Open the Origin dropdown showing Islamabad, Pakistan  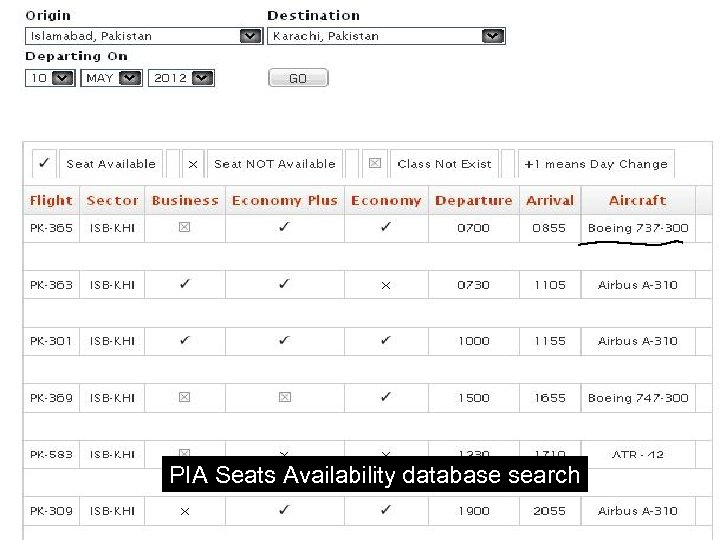click(144, 36)
